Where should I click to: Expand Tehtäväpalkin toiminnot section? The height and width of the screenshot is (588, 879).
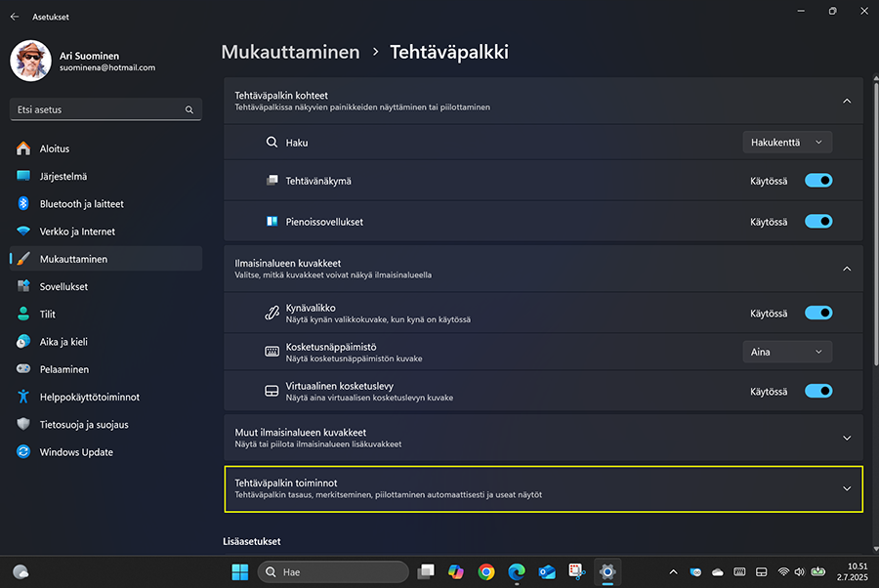pyautogui.click(x=543, y=488)
